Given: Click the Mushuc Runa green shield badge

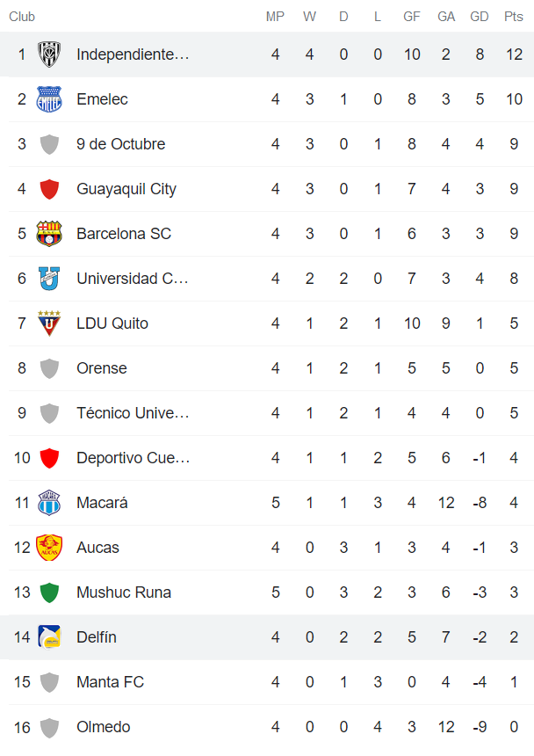Looking at the screenshot, I should click(x=50, y=592).
